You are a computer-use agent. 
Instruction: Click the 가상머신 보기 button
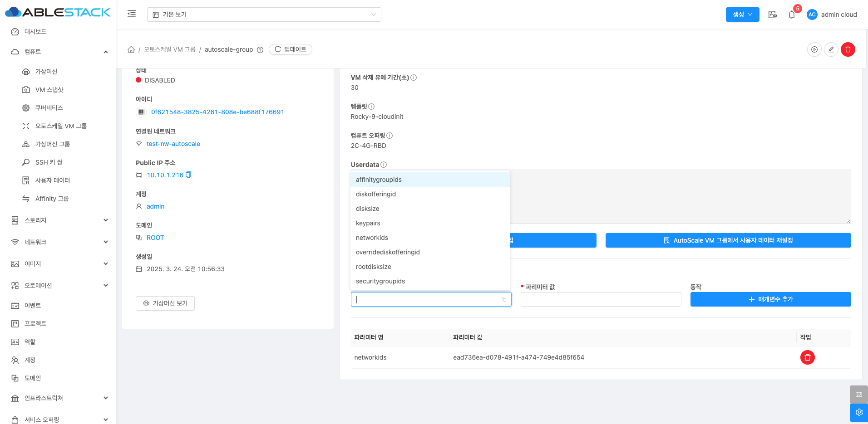(165, 303)
